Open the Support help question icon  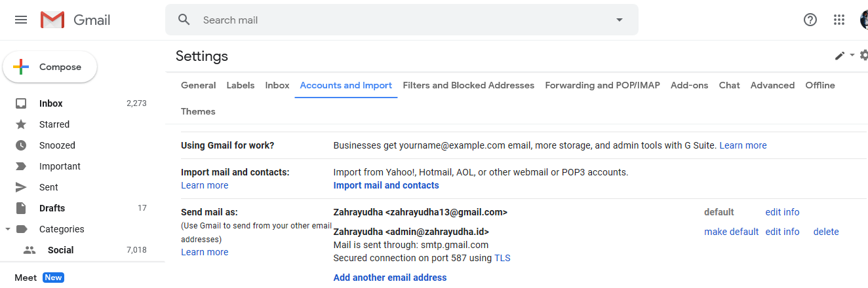[810, 20]
